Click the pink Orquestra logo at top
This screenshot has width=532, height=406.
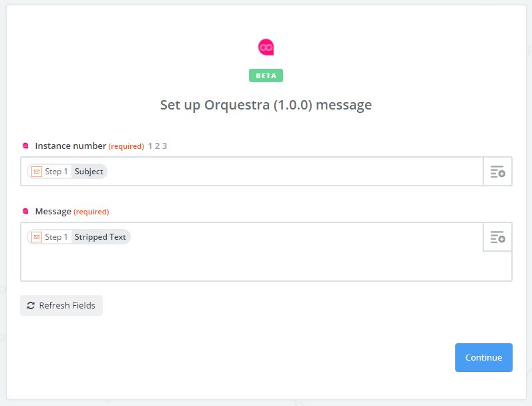(x=266, y=47)
